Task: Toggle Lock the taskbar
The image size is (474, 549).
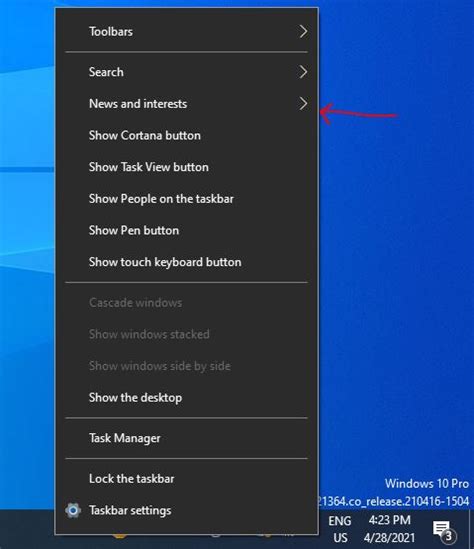Action: (x=186, y=479)
